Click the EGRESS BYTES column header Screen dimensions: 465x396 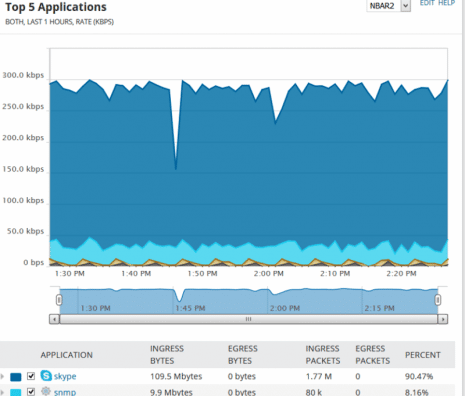pyautogui.click(x=243, y=355)
